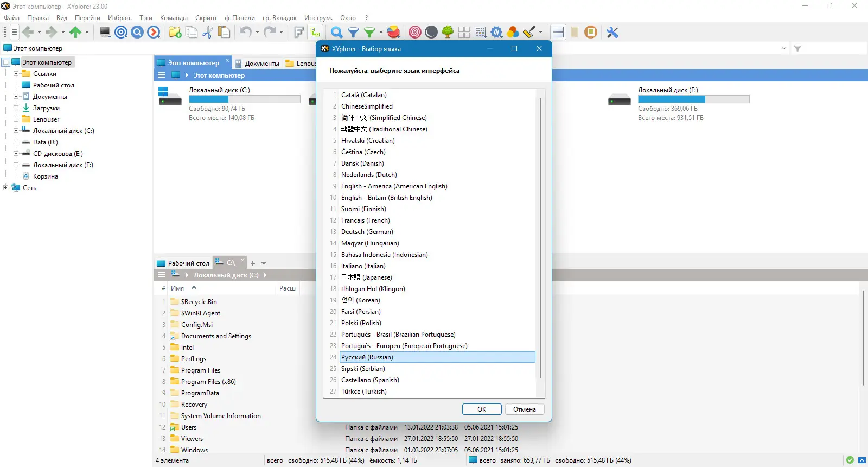The width and height of the screenshot is (868, 467).
Task: Open the address bar dropdown arrow
Action: tap(784, 48)
